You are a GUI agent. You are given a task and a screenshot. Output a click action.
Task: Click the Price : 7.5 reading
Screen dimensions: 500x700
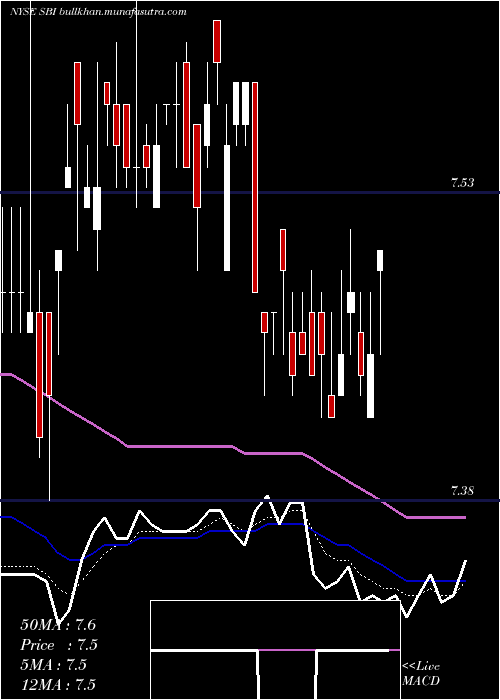[59, 645]
